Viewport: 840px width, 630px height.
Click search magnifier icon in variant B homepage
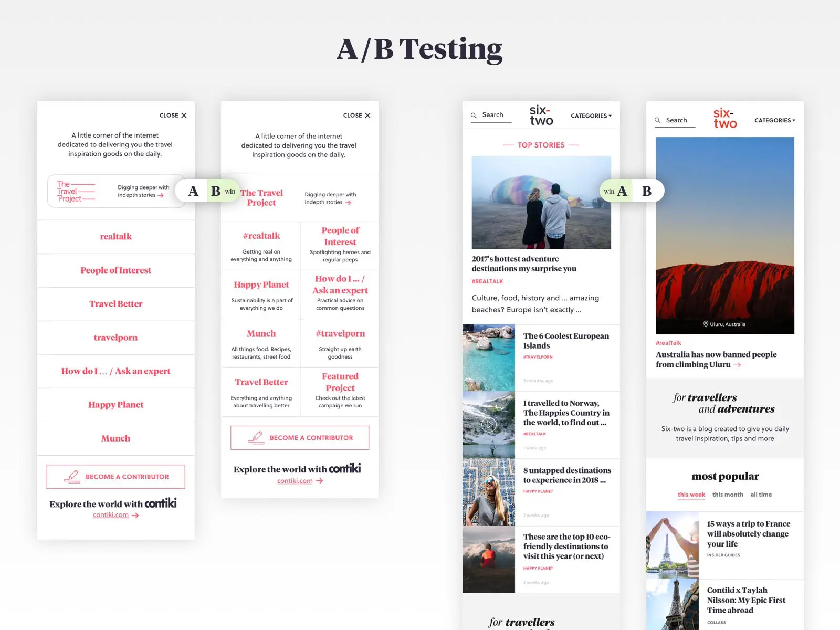pos(657,120)
